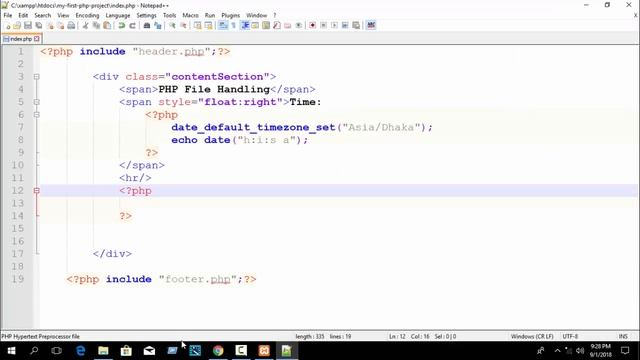Save the current recorded macro icon
This screenshot has width=640, height=360.
[x=356, y=25]
